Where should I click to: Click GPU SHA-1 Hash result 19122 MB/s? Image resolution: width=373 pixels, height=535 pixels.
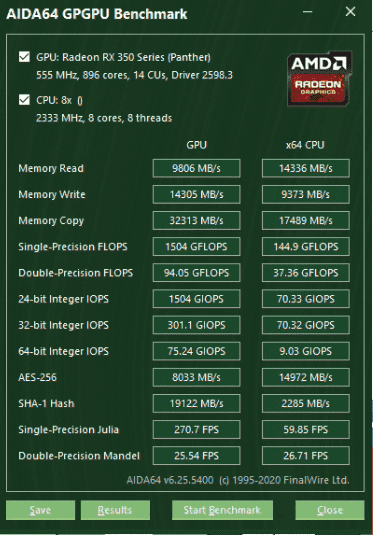coord(197,403)
